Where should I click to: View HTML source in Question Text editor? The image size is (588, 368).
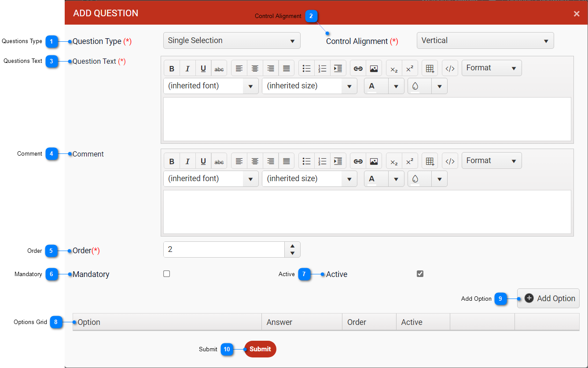450,68
